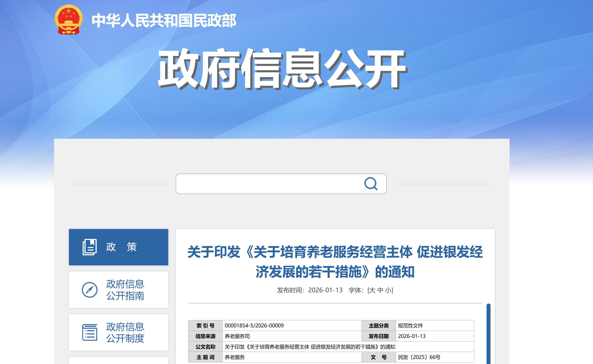Open the 政府信息公开制度 sidebar text
This screenshot has width=593, height=364.
pyautogui.click(x=125, y=332)
